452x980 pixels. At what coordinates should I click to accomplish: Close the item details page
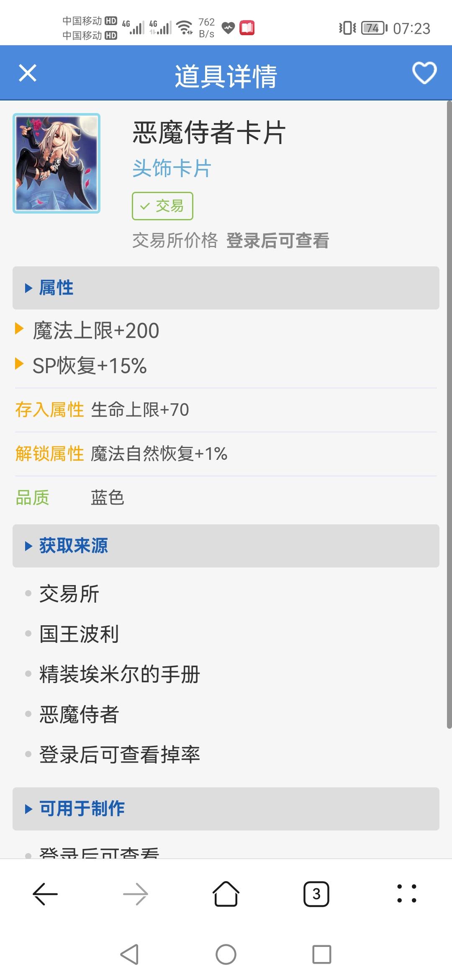[x=28, y=73]
